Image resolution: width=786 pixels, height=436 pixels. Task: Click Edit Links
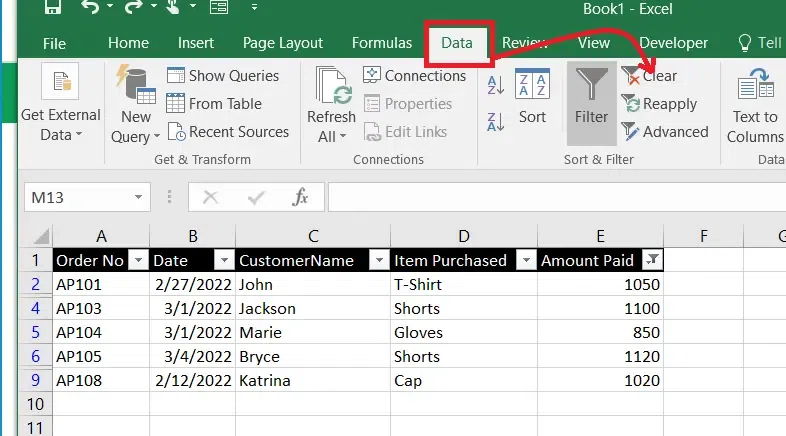[x=405, y=132]
